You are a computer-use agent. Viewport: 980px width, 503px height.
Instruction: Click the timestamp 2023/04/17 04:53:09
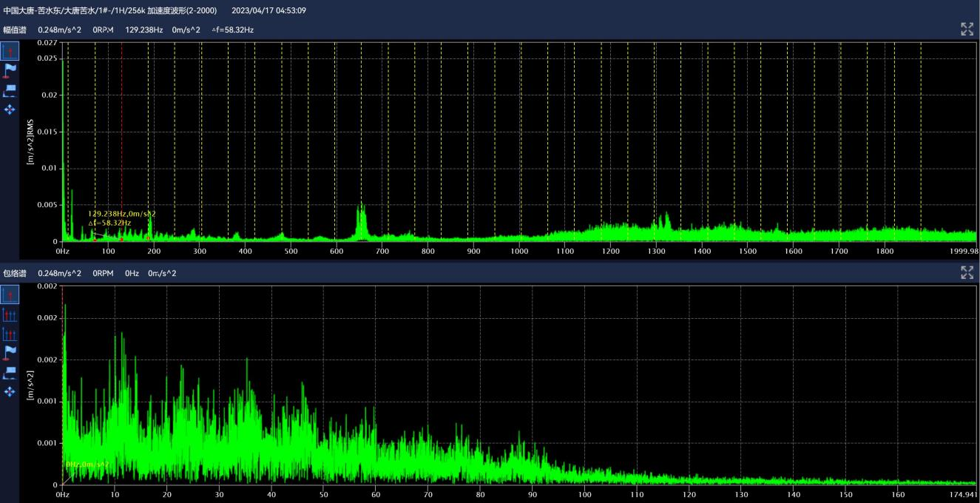(x=268, y=10)
